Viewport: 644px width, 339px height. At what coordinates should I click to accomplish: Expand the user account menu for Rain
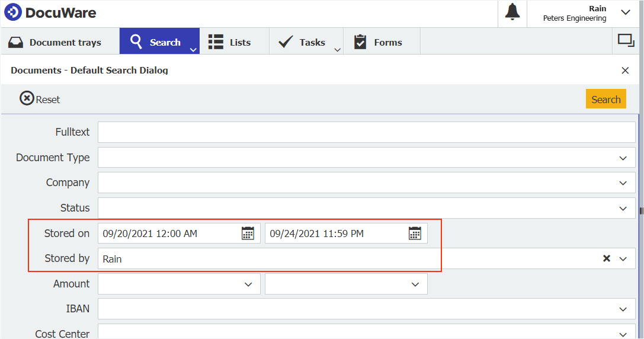tap(625, 12)
